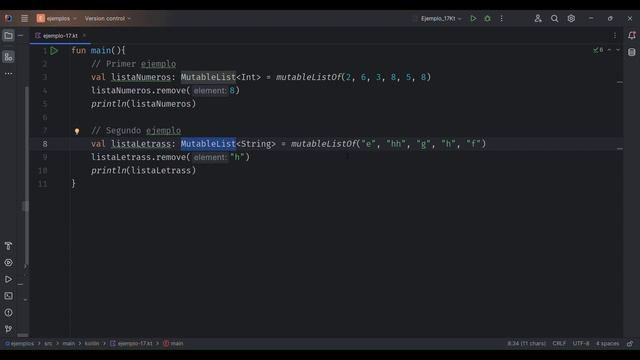The width and height of the screenshot is (640, 360).
Task: Click the main function breadcrumb
Action: click(173, 344)
